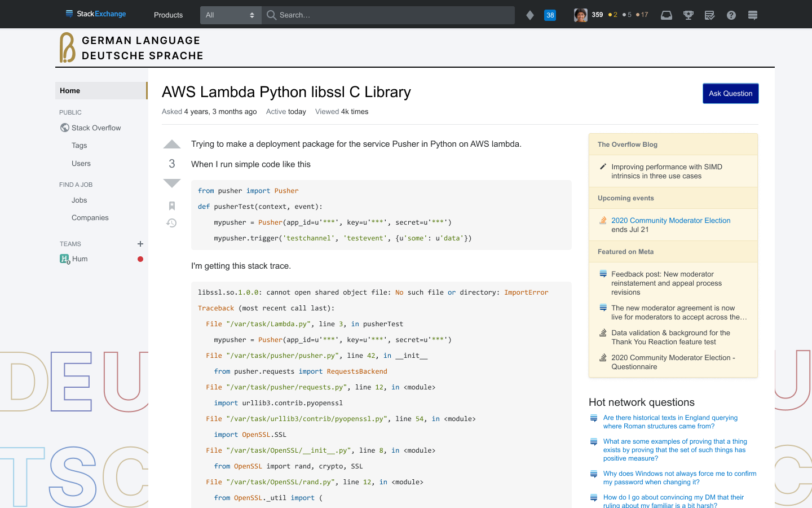Click the Hum team icon
Viewport: 812px width, 508px height.
click(x=65, y=259)
